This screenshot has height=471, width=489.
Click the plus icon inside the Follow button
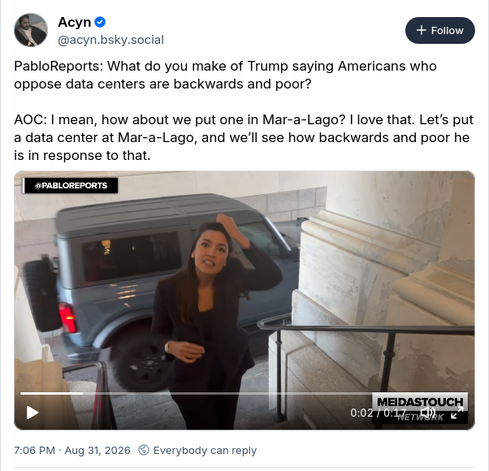(x=421, y=30)
